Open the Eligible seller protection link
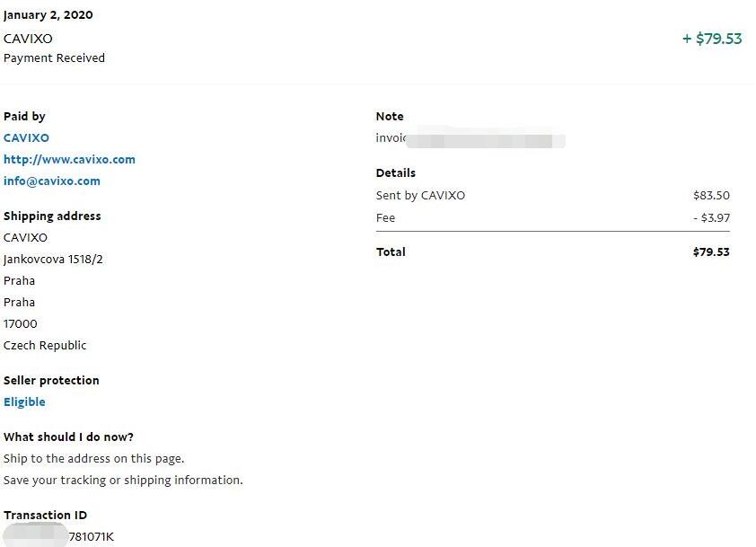The width and height of the screenshot is (756, 547). click(x=24, y=401)
